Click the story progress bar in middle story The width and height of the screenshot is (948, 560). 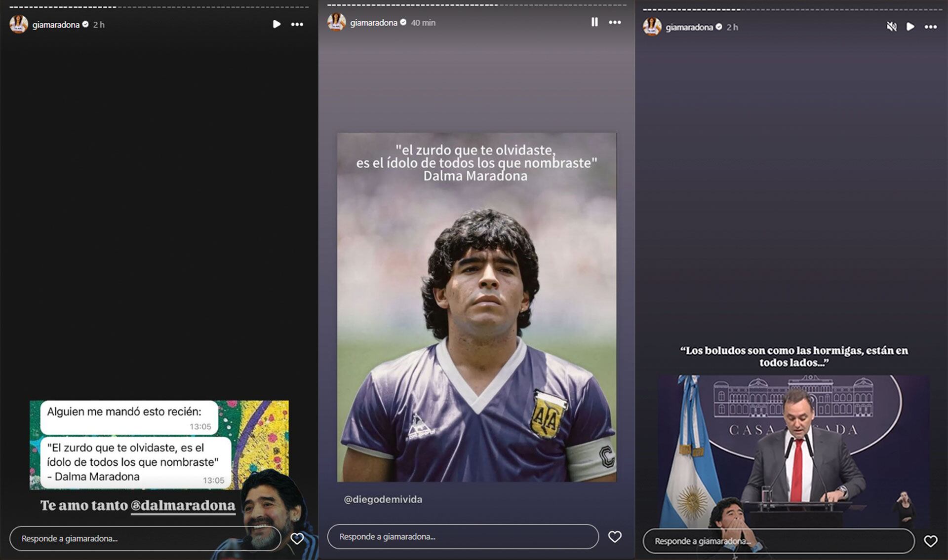(x=476, y=5)
